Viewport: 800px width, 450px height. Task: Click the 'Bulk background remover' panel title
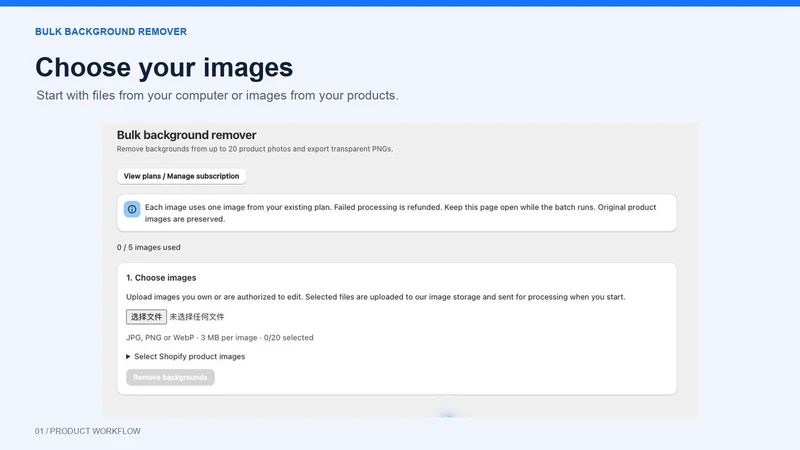click(186, 135)
